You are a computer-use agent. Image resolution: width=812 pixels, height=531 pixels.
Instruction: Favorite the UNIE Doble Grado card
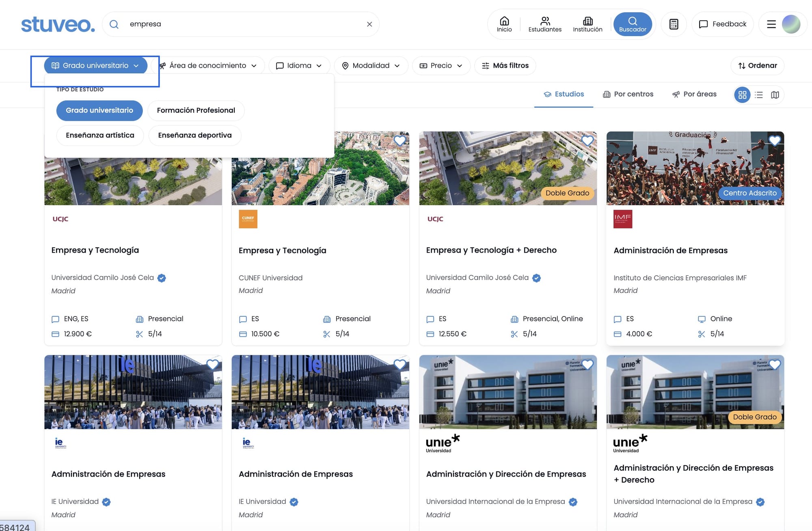(x=775, y=365)
